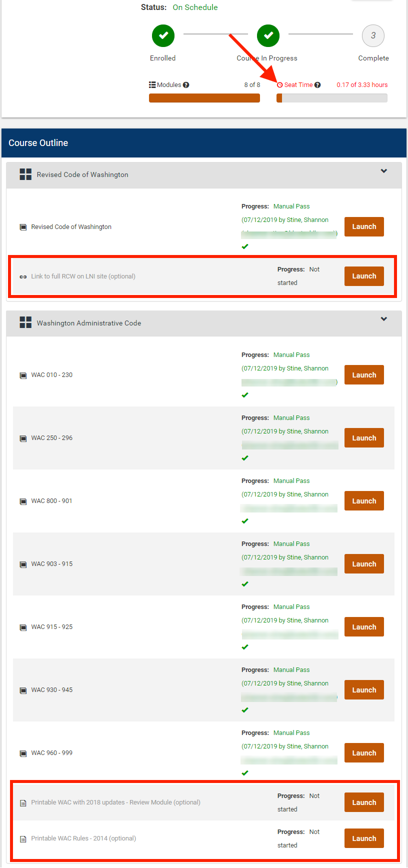Launch Link to full RCW on LNI site
Image resolution: width=408 pixels, height=868 pixels.
[364, 276]
